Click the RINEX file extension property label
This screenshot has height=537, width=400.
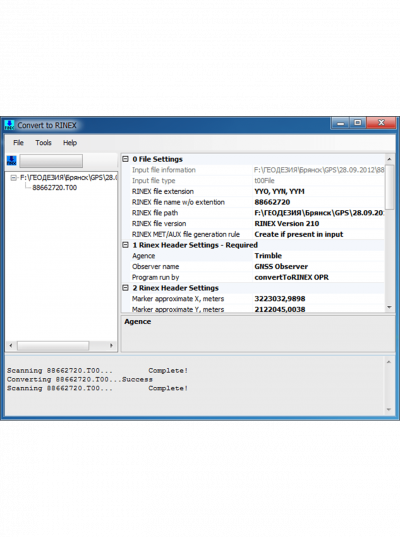[x=163, y=191]
